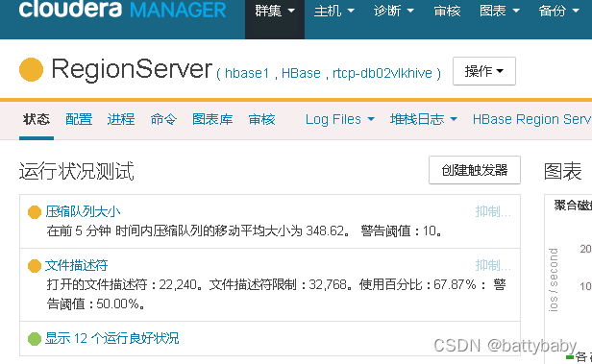
Task: Click the Cloudera Manager logo
Action: tap(122, 9)
